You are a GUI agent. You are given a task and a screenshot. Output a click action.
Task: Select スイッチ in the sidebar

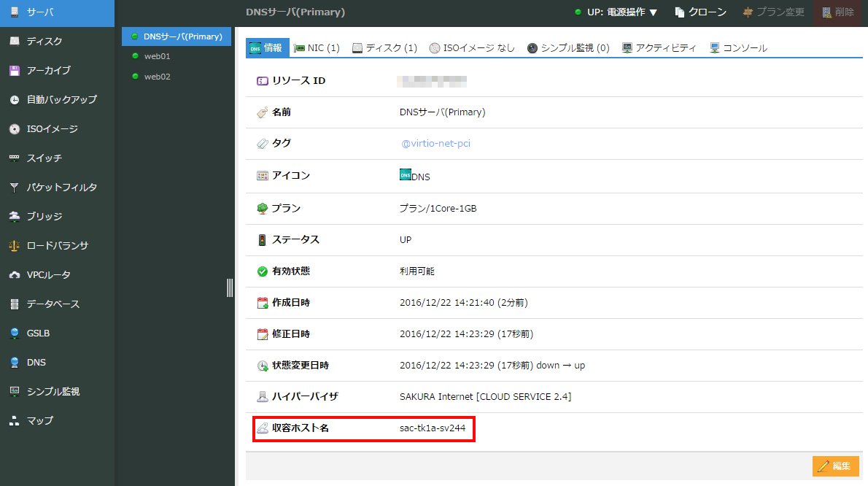pos(44,158)
